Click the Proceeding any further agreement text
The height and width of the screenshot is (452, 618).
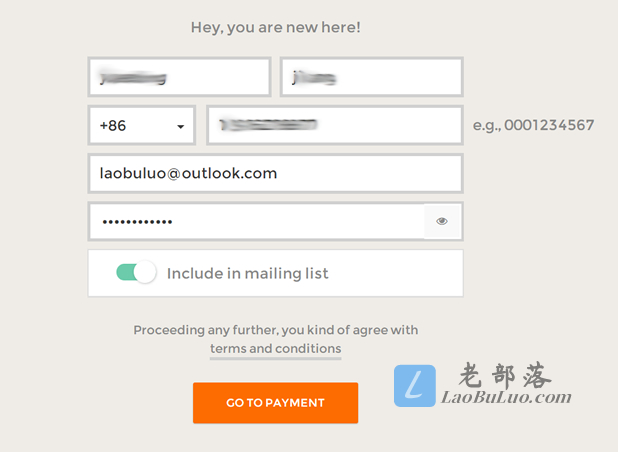point(275,330)
